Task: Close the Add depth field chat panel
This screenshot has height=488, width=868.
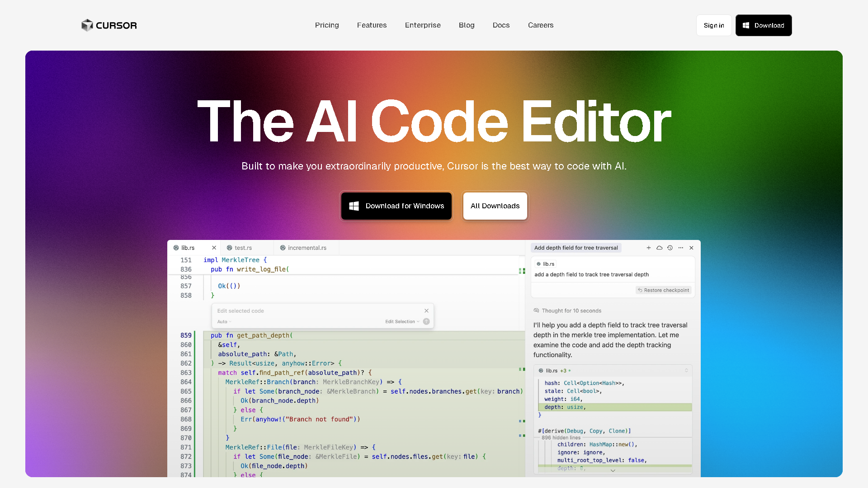Action: coord(691,248)
